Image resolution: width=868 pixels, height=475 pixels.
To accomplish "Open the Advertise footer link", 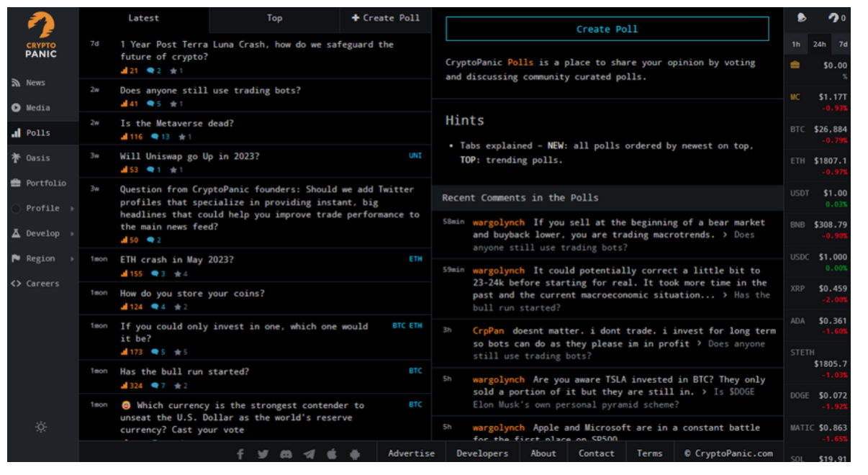I will pyautogui.click(x=412, y=453).
